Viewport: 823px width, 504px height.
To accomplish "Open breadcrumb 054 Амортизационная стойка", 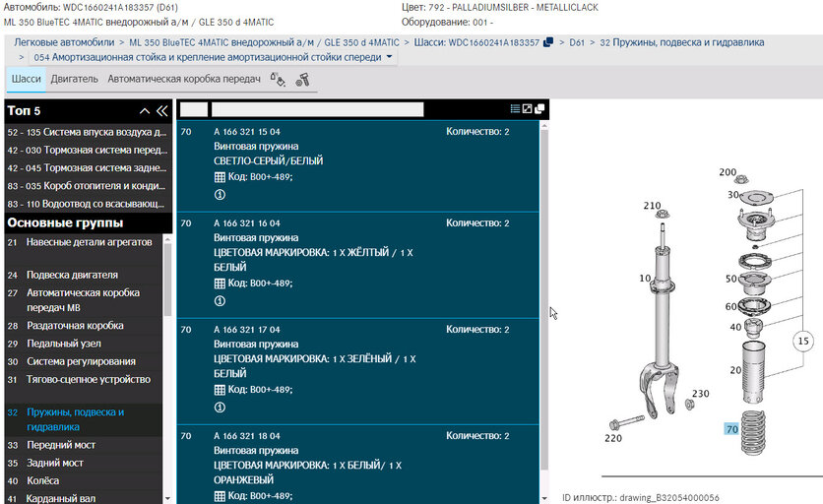I will tap(208, 57).
